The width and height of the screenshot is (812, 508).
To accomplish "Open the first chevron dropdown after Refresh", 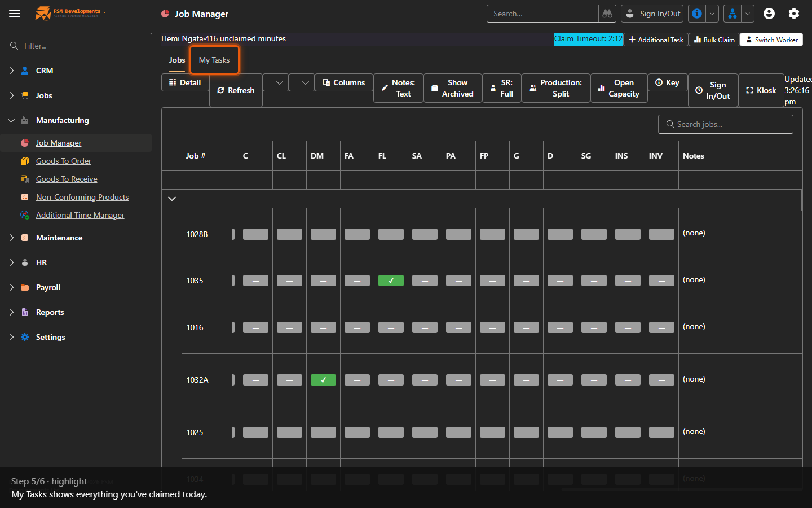I will click(280, 82).
